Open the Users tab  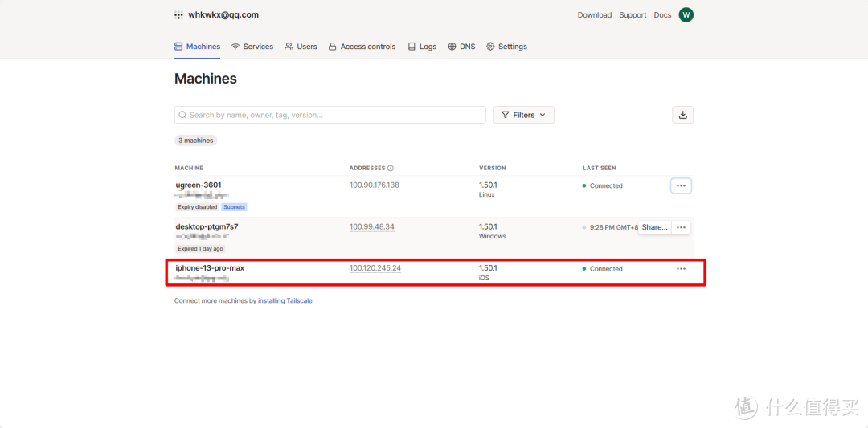[301, 47]
